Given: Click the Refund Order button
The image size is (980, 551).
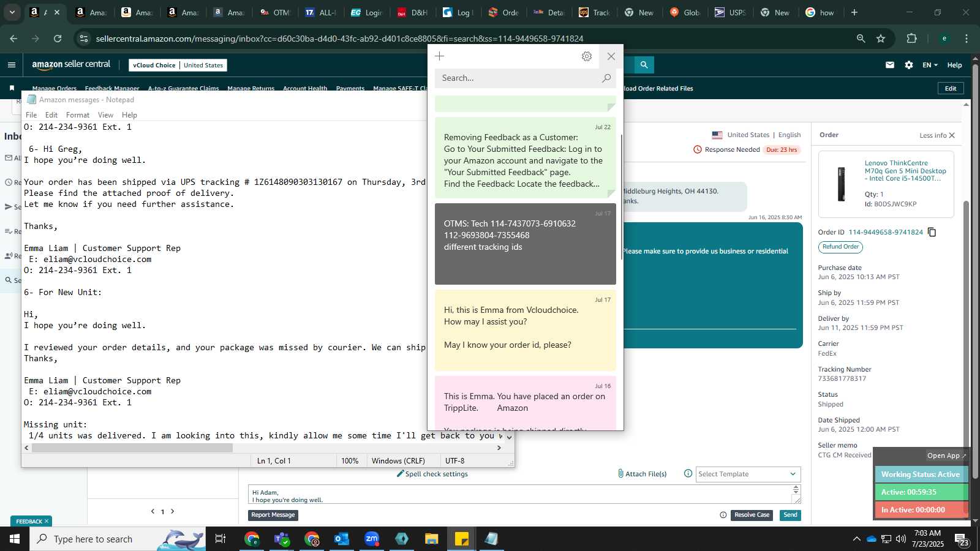Looking at the screenshot, I should click(840, 247).
